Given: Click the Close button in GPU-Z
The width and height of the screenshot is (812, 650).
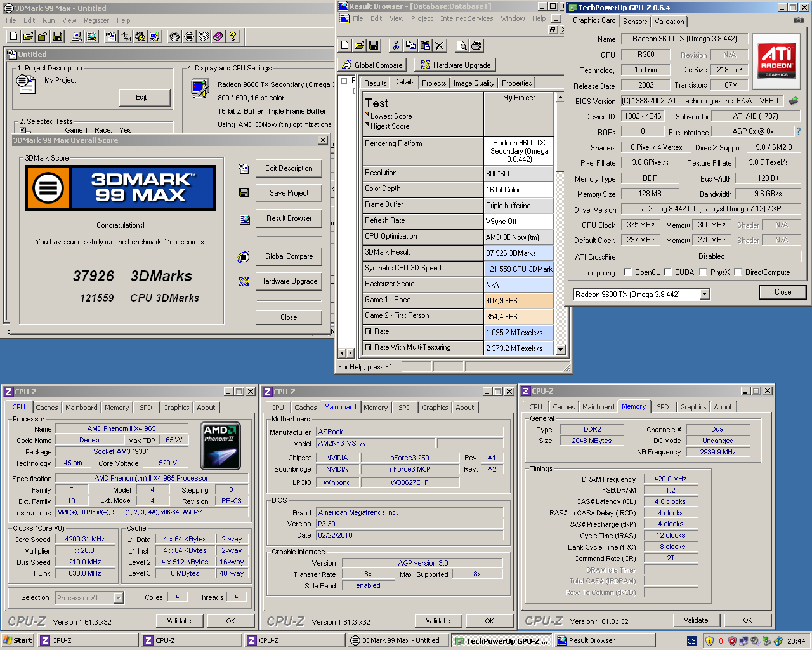Looking at the screenshot, I should point(782,292).
